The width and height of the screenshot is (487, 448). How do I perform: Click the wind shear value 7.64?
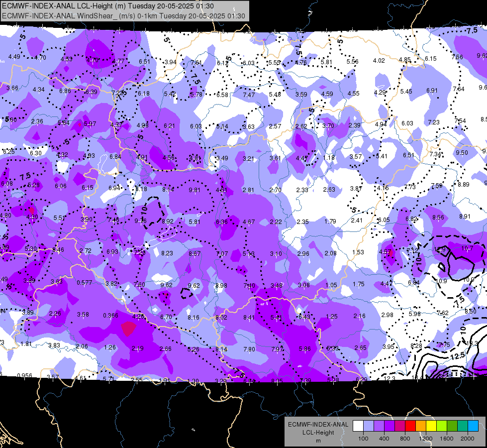(459, 89)
